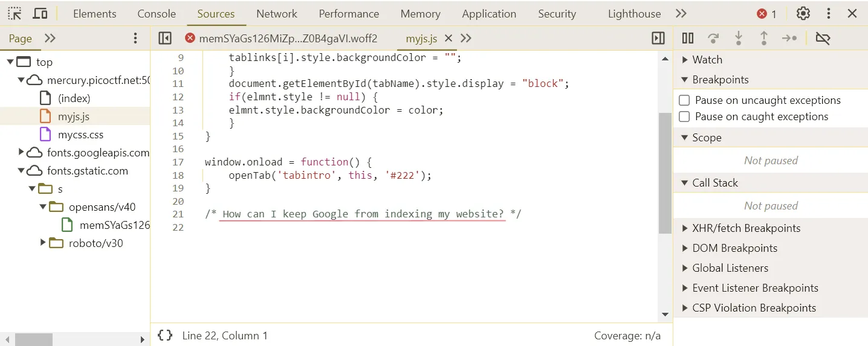Open the Security tab
Screen dimensions: 868x346
pos(557,13)
